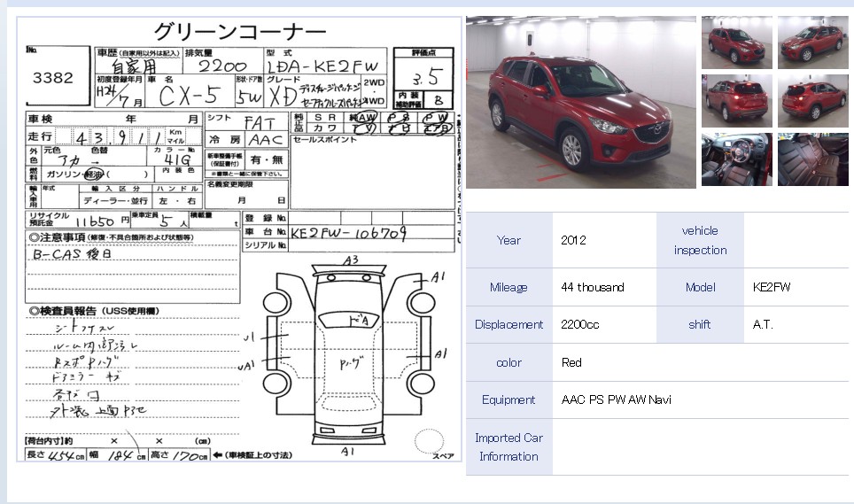Open the rear-right view thumbnail

click(812, 101)
